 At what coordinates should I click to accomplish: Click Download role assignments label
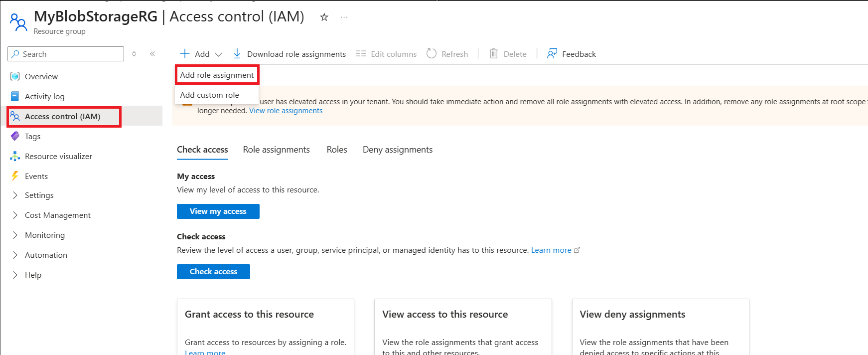296,54
